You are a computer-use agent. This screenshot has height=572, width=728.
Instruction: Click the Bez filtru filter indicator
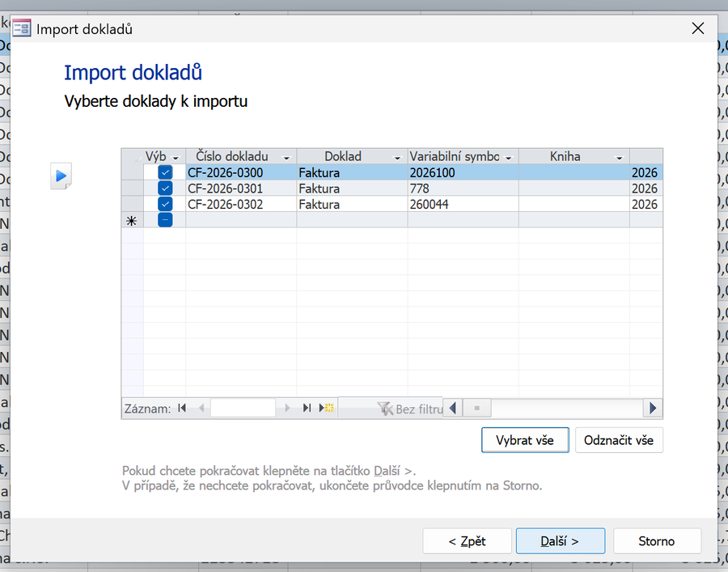tap(410, 409)
